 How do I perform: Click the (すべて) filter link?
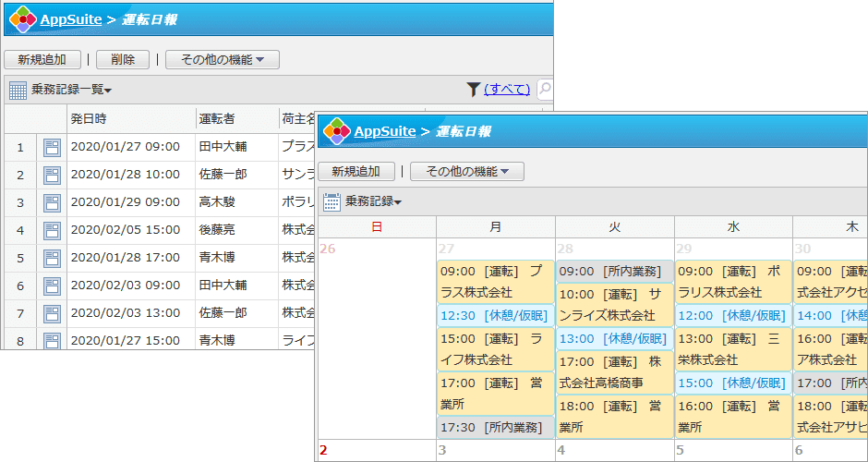(x=507, y=90)
